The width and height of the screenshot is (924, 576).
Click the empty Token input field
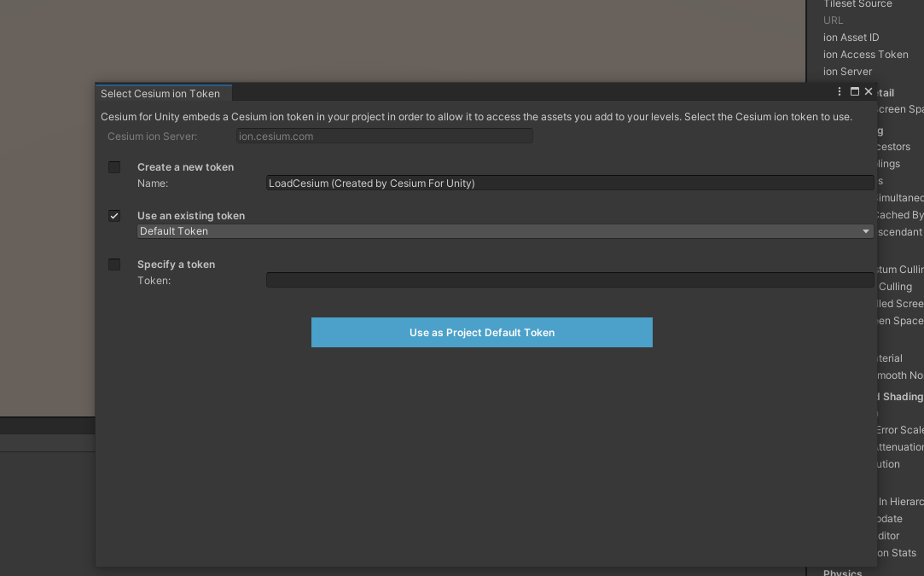[x=570, y=280]
